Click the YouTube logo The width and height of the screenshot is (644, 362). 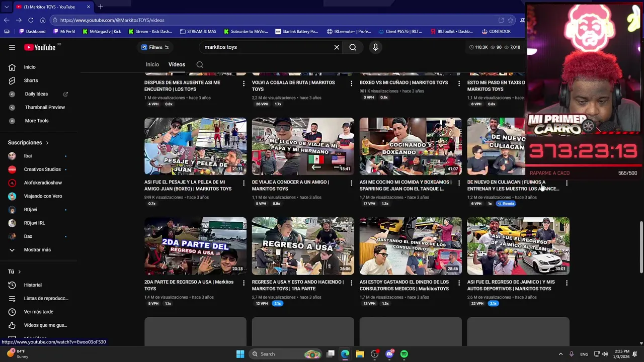[x=40, y=47]
